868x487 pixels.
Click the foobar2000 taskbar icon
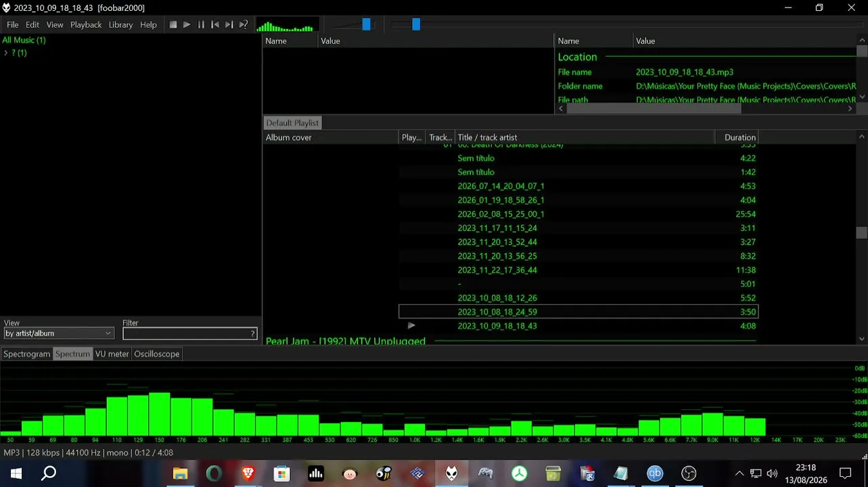451,473
